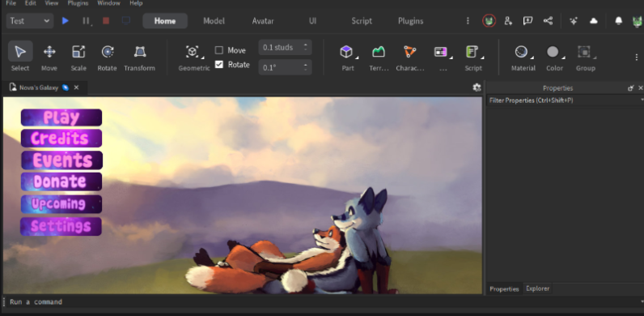Switch to the Avatar ribbon tab
This screenshot has width=644, height=316.
(263, 21)
